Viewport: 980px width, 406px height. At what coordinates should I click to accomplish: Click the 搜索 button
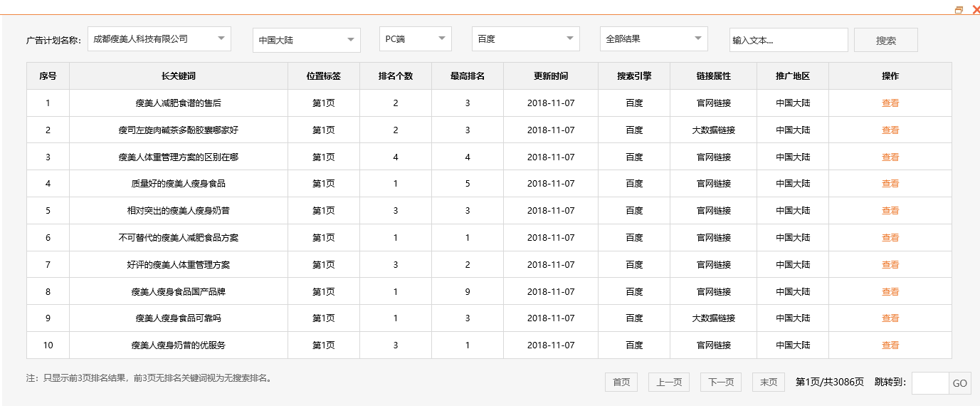click(x=886, y=40)
